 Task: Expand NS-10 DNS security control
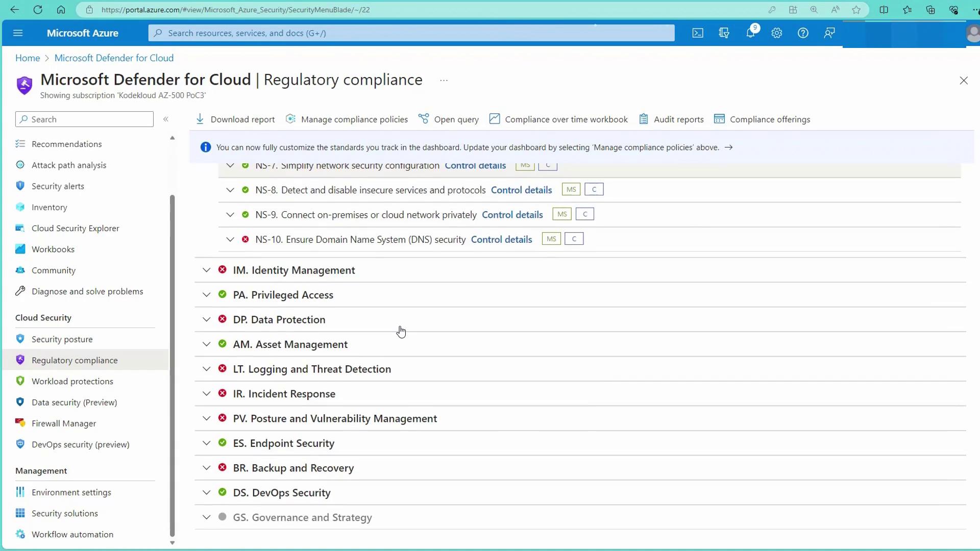(230, 239)
